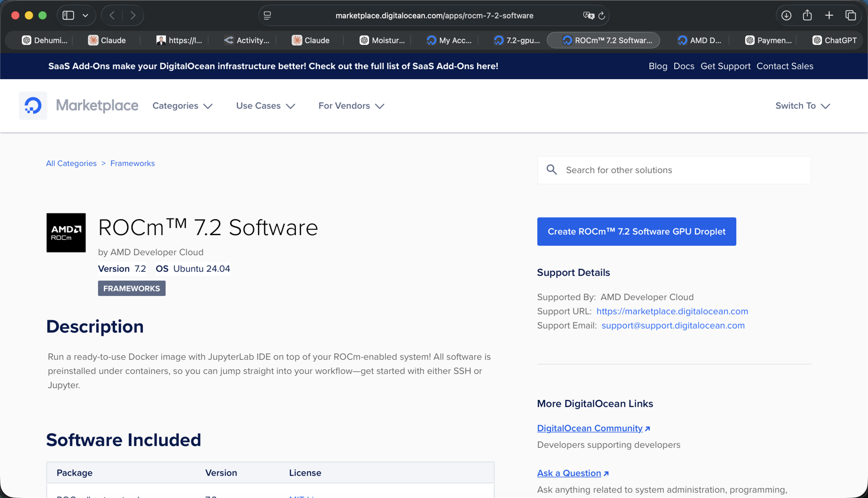Image resolution: width=868 pixels, height=498 pixels.
Task: Click the AMD ROCm logo thumbnail
Action: [66, 233]
